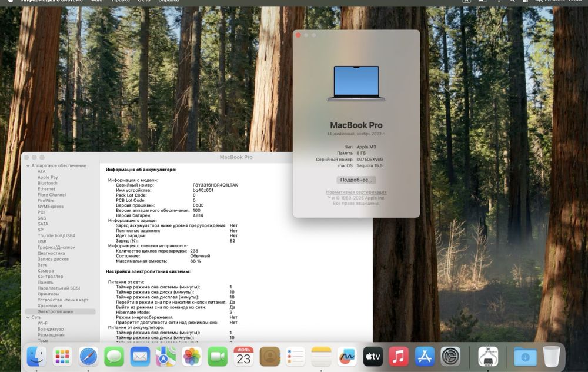The width and height of the screenshot is (588, 372).
Task: Click the Sequoia 15.5 macOS version text
Action: 369,165
